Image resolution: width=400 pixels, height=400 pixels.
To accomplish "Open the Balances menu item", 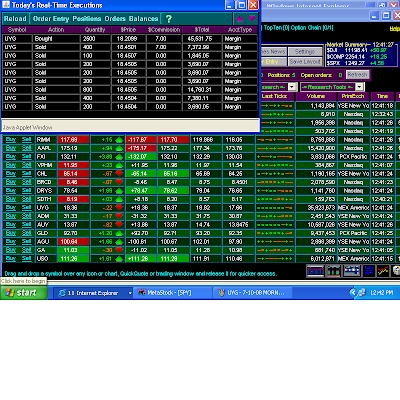I will 143,19.
